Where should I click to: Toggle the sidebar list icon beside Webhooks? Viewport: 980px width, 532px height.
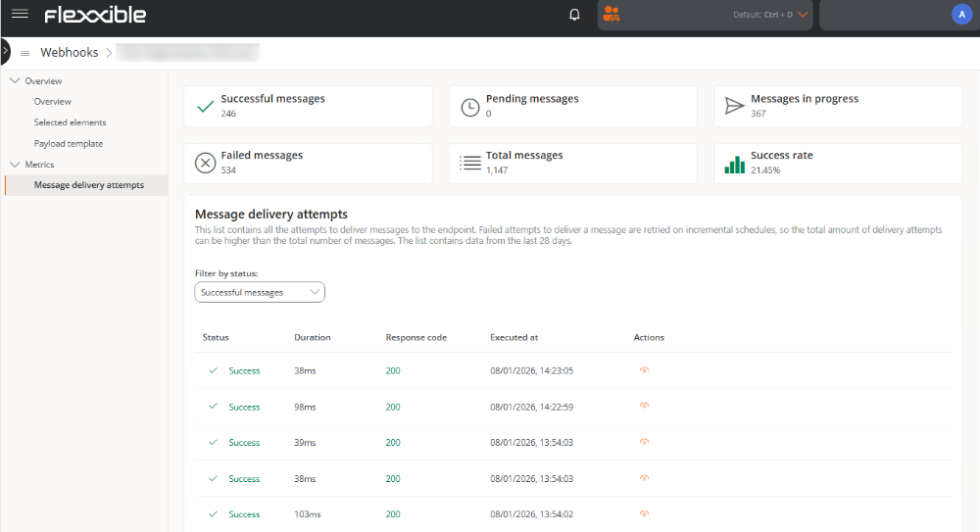25,53
